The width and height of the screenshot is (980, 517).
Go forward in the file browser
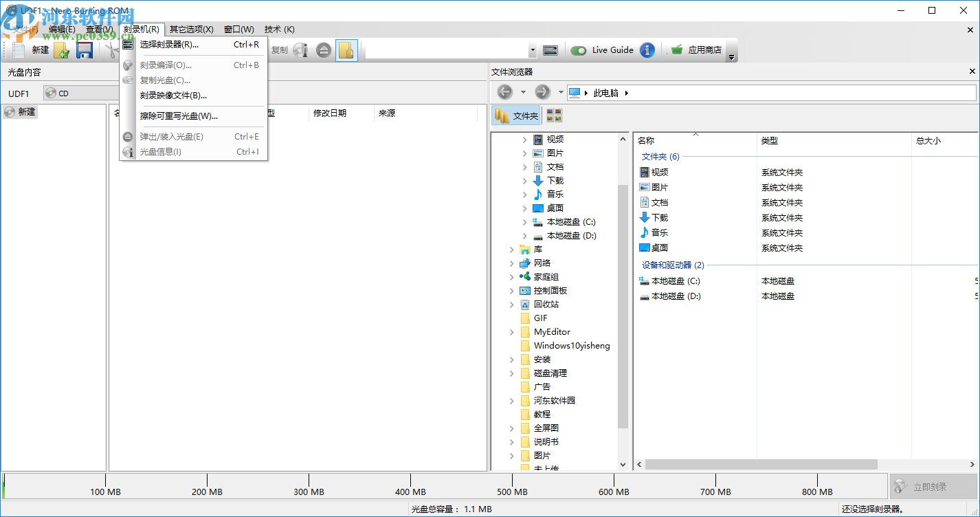[542, 92]
